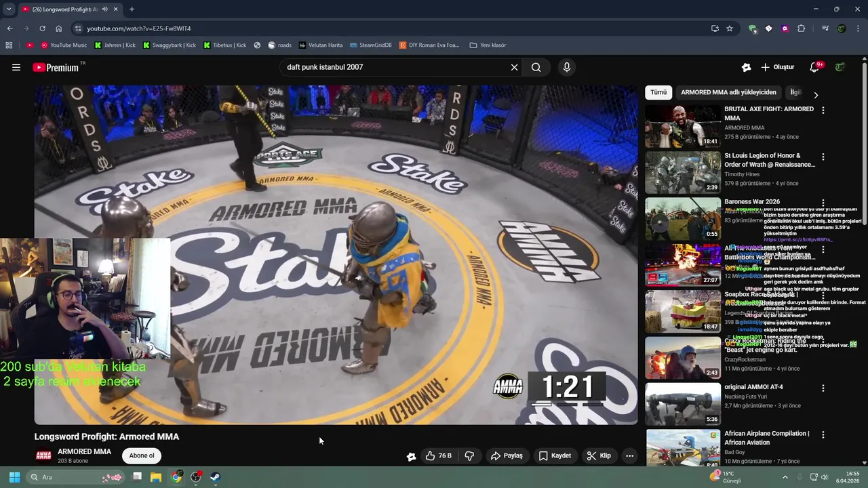This screenshot has width=868, height=488.
Task: Open File Explorer from taskbar
Action: pyautogui.click(x=156, y=477)
